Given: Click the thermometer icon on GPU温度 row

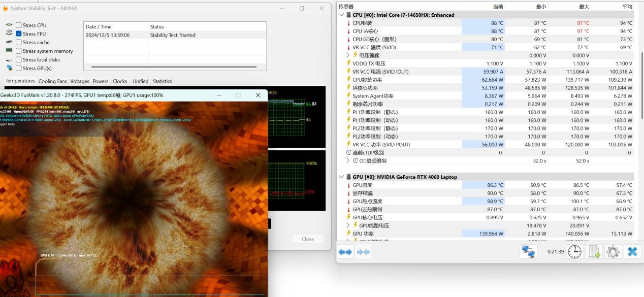Looking at the screenshot, I should [x=348, y=185].
